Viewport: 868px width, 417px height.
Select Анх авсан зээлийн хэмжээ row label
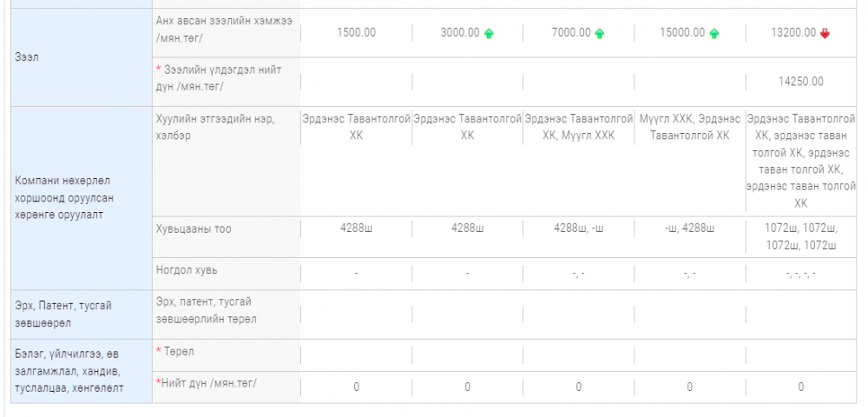(x=227, y=33)
